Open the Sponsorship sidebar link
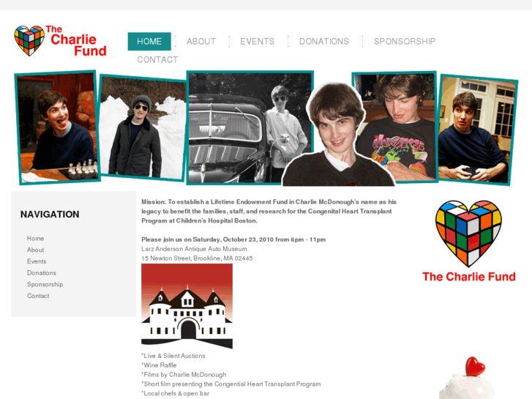 coord(45,285)
